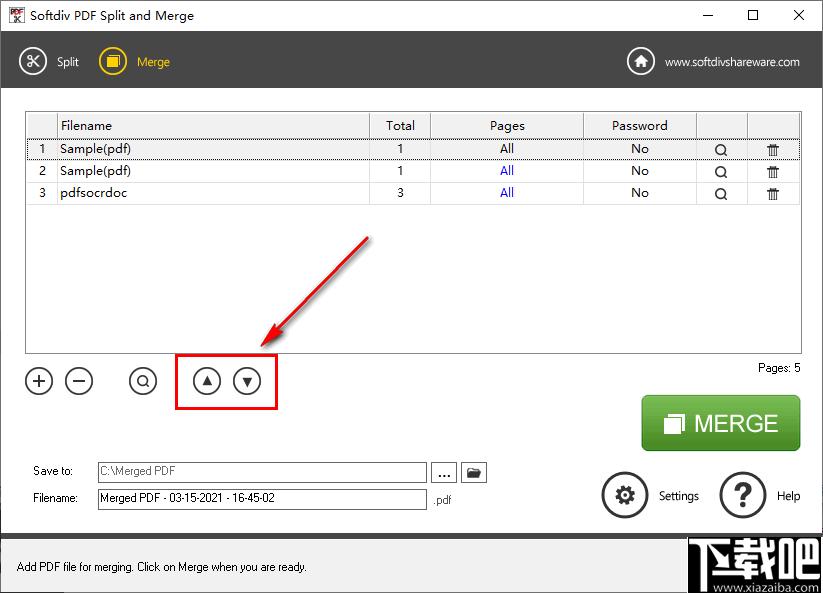This screenshot has width=823, height=593.
Task: Click the Pages column header
Action: 507,125
